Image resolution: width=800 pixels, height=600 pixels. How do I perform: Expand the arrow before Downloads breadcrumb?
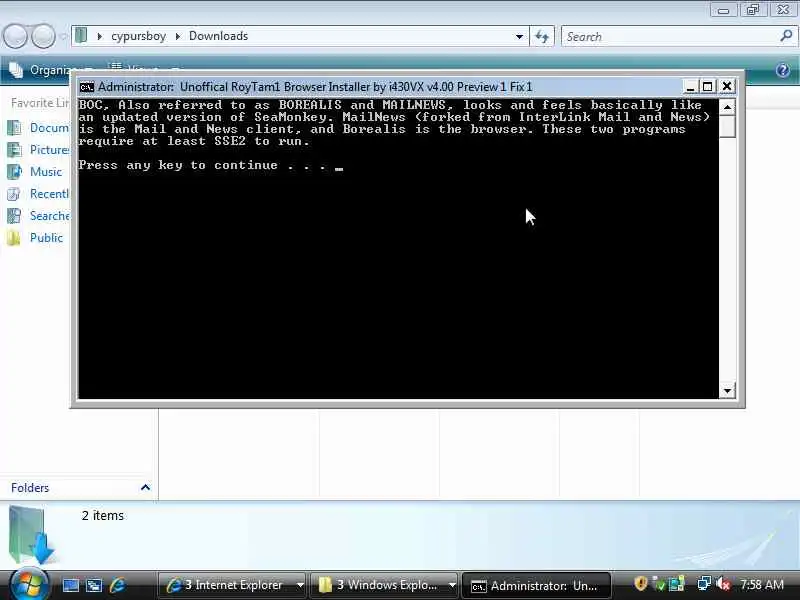click(x=178, y=36)
